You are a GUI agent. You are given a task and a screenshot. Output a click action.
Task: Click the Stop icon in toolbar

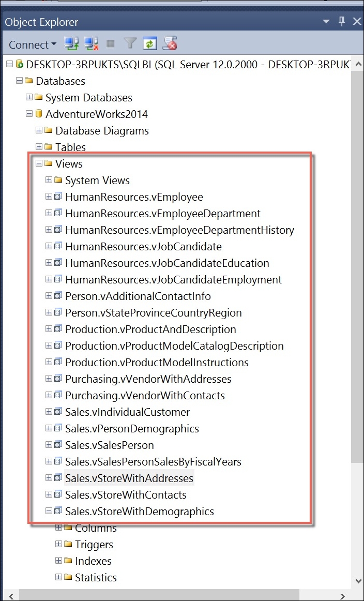pyautogui.click(x=111, y=44)
